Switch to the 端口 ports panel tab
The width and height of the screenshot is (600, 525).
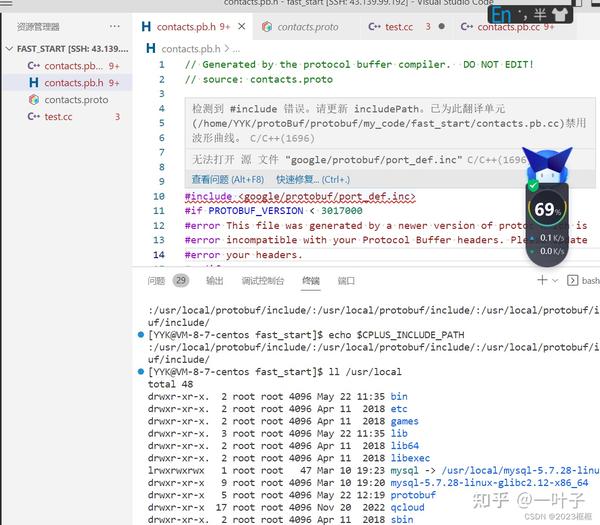coord(346,281)
